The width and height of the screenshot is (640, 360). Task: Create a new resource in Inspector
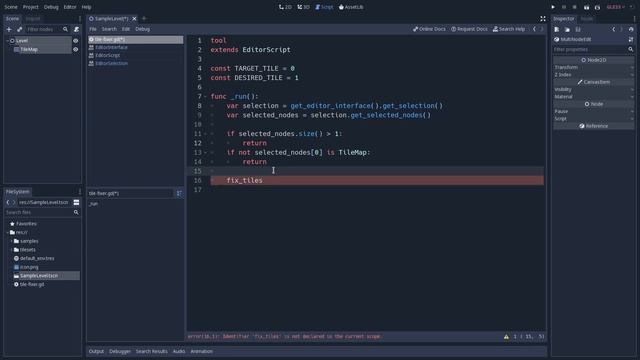coord(557,29)
